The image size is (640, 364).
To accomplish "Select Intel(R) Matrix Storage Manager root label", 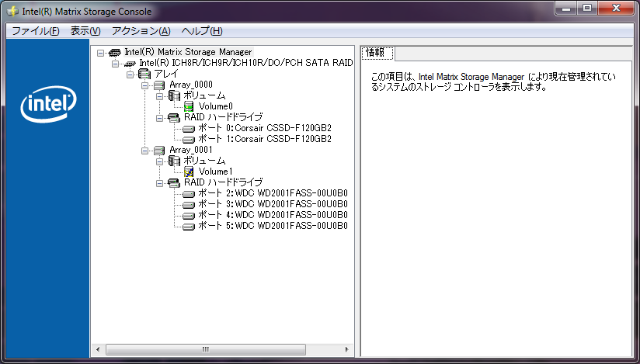I will [x=188, y=52].
